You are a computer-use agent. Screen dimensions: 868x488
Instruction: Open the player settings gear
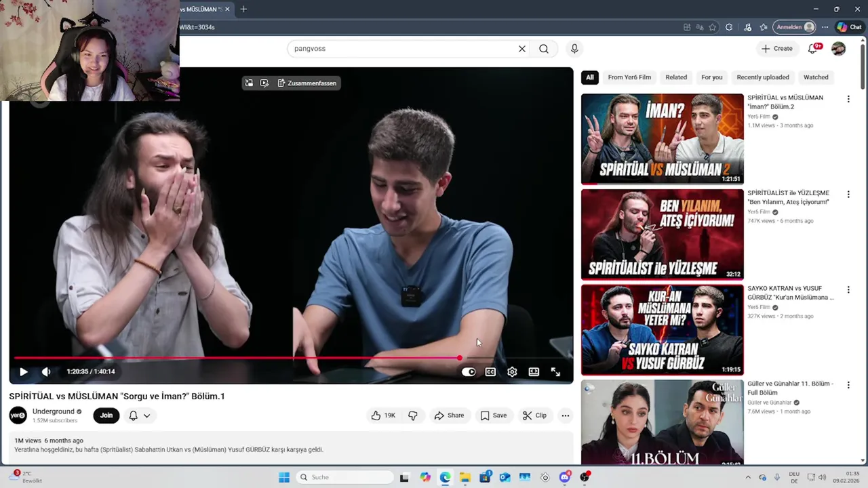[x=512, y=371]
